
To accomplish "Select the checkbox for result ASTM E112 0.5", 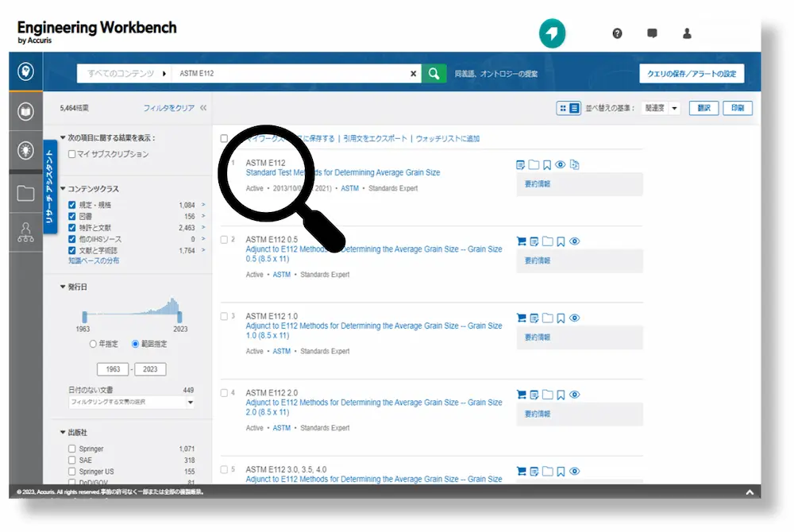I will 224,240.
